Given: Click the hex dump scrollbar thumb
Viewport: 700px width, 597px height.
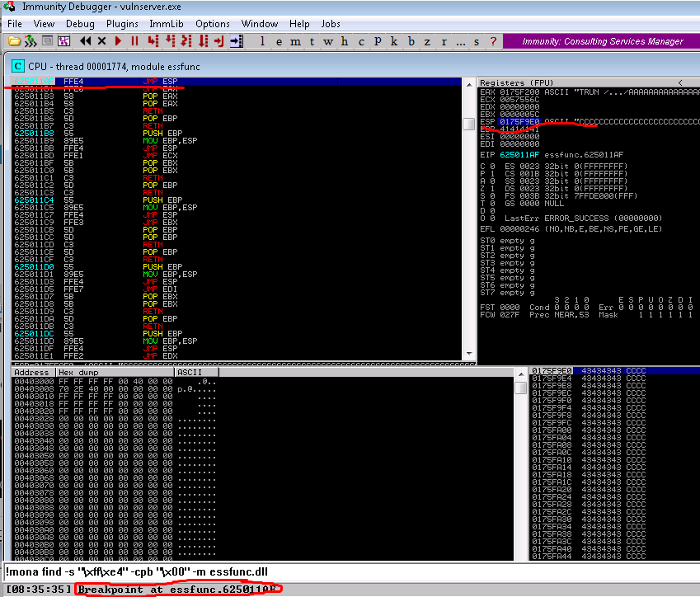Looking at the screenshot, I should point(521,388).
